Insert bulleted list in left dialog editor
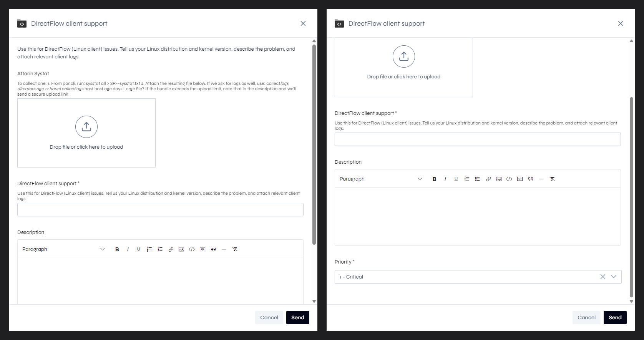 (x=160, y=249)
